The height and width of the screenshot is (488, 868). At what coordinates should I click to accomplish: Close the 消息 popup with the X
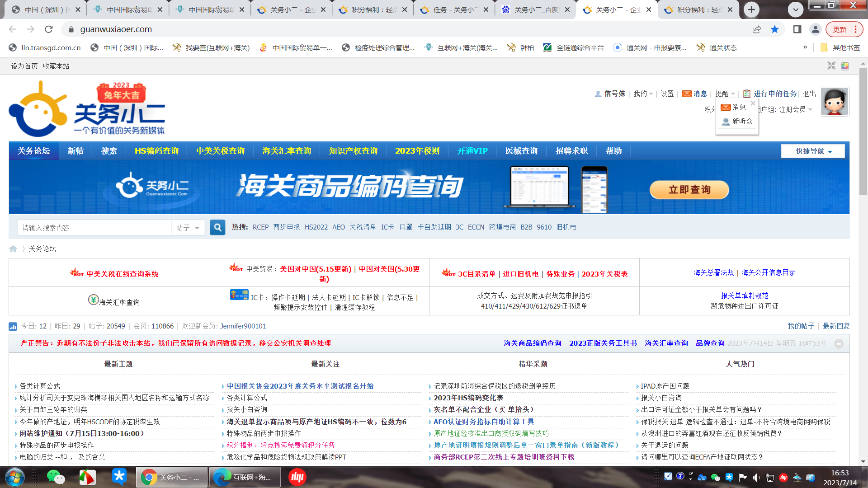coord(753,103)
